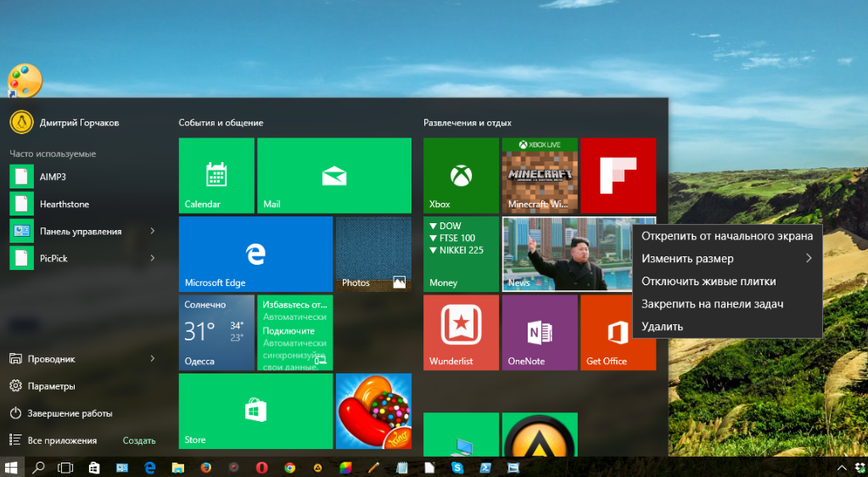Open the Minecraft tile thumbnail
This screenshot has height=477, width=868.
pyautogui.click(x=539, y=176)
